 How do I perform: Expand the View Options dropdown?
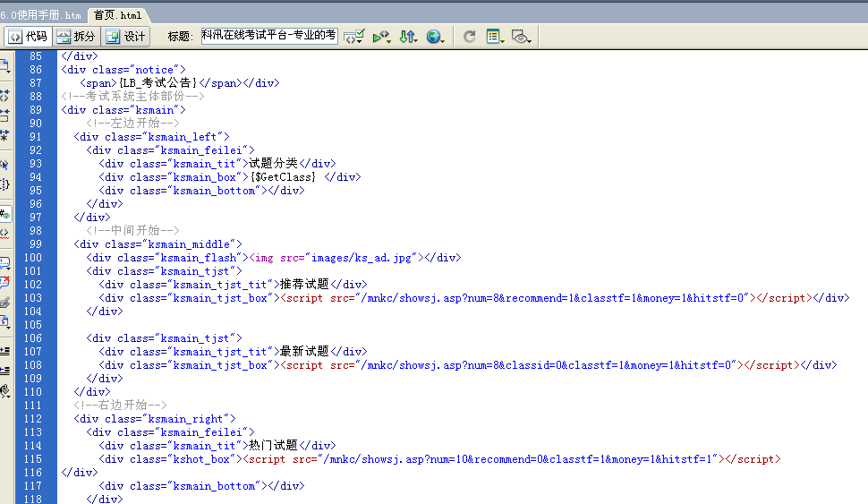coord(494,37)
